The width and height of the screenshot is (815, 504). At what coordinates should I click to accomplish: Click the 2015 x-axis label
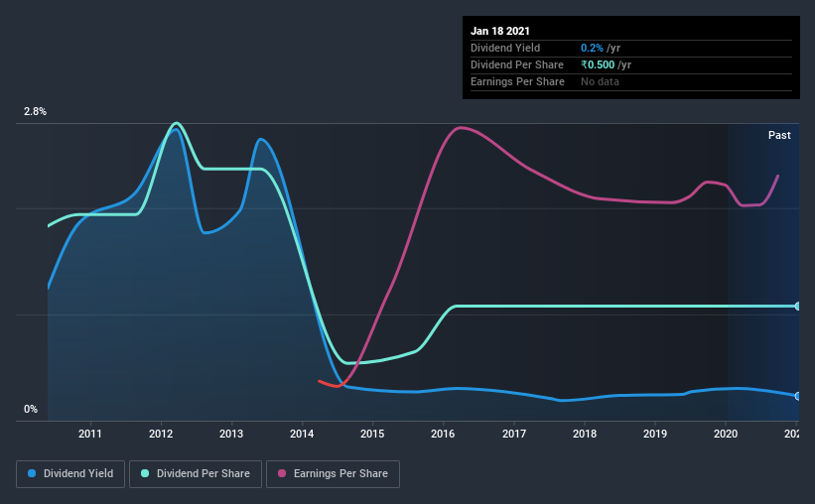coord(372,434)
